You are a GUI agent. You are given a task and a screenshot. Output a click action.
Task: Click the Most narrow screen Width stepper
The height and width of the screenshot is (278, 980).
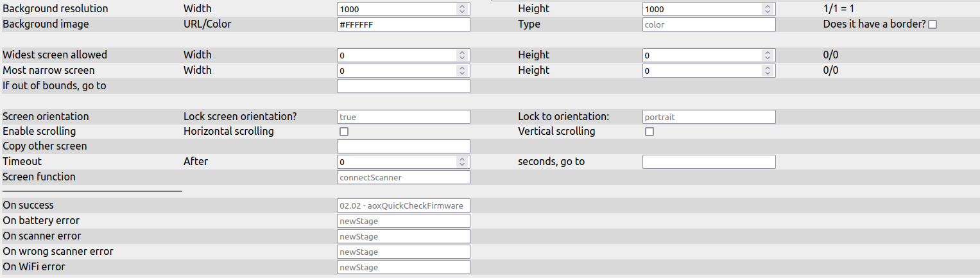click(461, 71)
